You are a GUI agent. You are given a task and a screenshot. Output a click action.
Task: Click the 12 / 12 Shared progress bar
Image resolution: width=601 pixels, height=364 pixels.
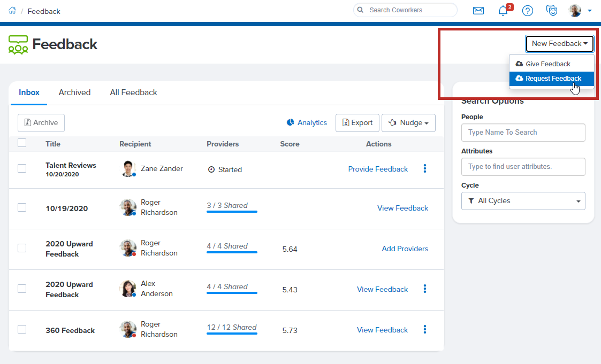pyautogui.click(x=232, y=333)
